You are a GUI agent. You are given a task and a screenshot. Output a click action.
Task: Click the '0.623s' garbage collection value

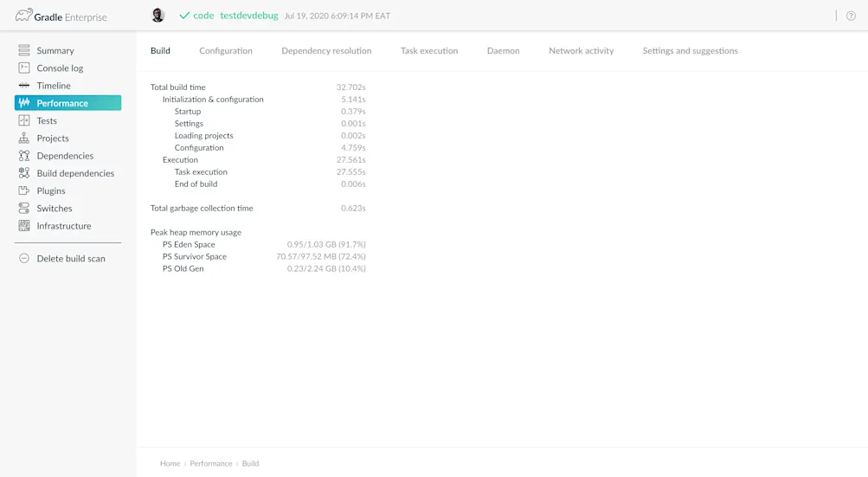pyautogui.click(x=353, y=209)
